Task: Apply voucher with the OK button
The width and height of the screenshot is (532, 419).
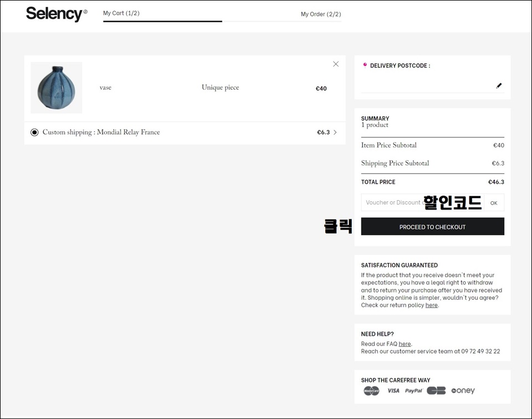Action: point(494,203)
